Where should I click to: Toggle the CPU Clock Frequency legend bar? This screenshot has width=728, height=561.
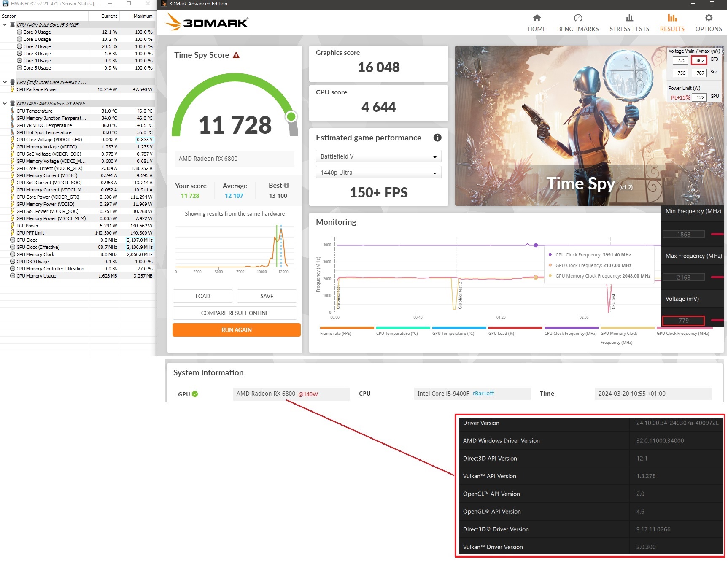pos(571,328)
